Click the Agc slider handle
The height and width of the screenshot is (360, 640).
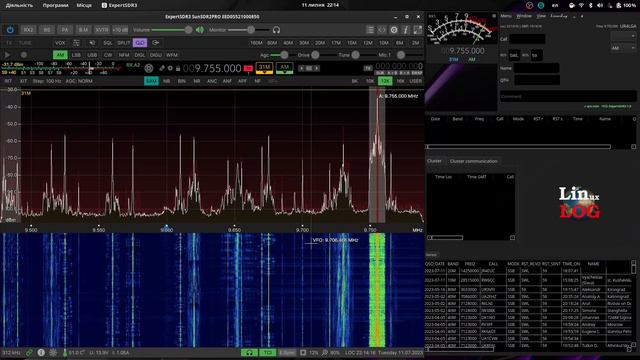point(284,55)
